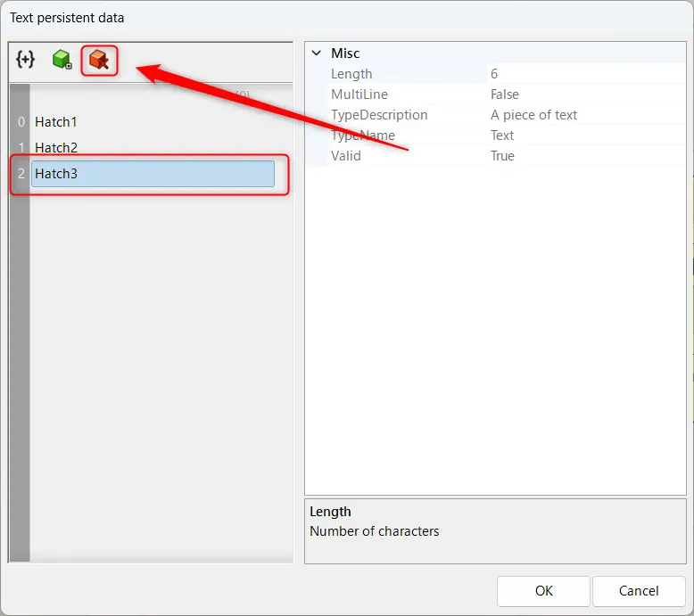Viewport: 694px width, 616px height.
Task: Click index number 0 row header
Action: (21, 121)
